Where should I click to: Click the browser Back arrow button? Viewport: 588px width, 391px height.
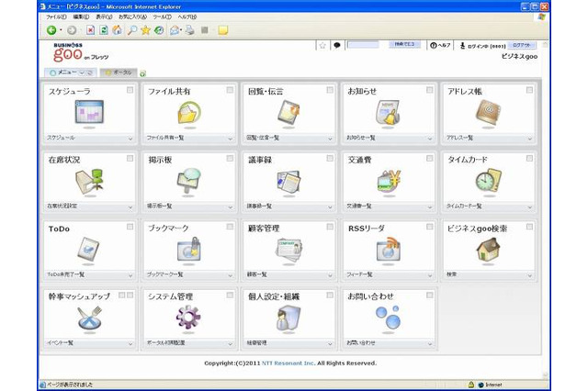tap(51, 30)
